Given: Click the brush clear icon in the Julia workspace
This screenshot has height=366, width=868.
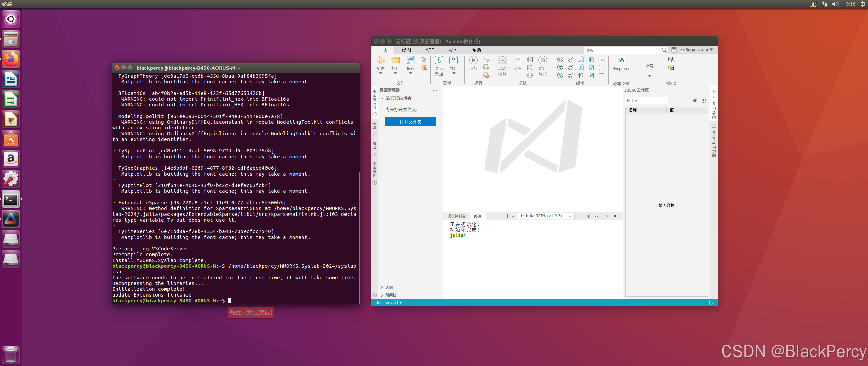Looking at the screenshot, I should click(x=695, y=101).
